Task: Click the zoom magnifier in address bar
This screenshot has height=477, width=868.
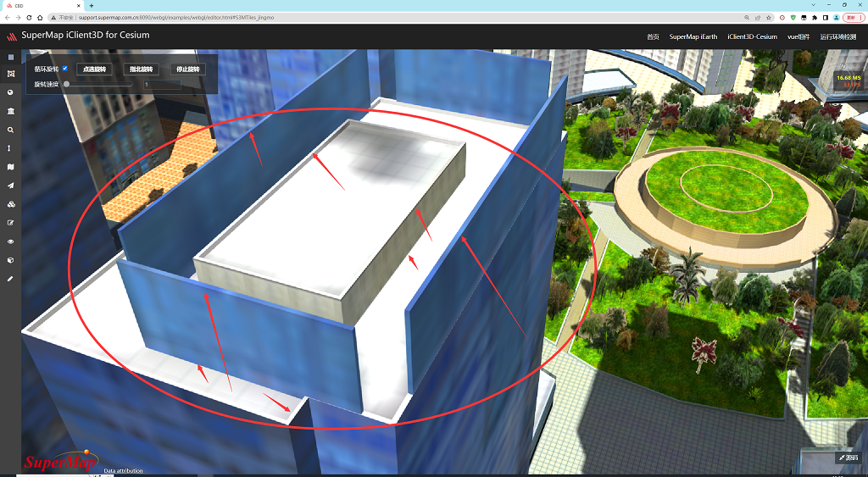Action: click(747, 18)
